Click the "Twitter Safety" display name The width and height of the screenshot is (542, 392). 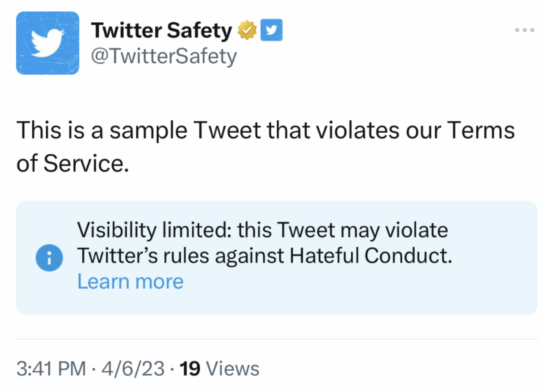coord(161,30)
